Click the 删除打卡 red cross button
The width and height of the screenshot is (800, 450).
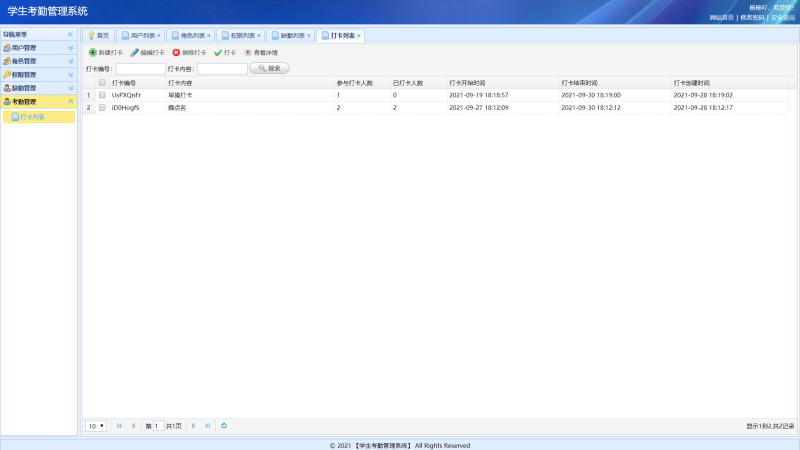pyautogui.click(x=189, y=53)
